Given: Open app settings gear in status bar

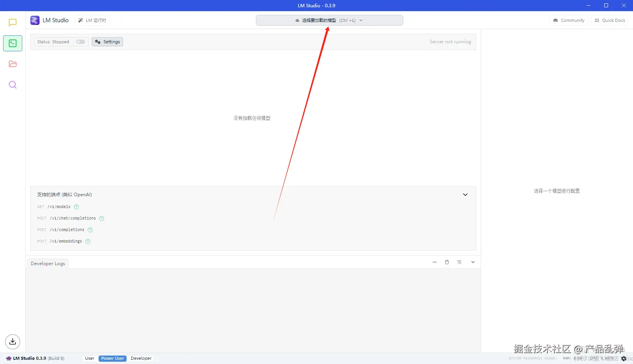Looking at the screenshot, I should coord(624,359).
